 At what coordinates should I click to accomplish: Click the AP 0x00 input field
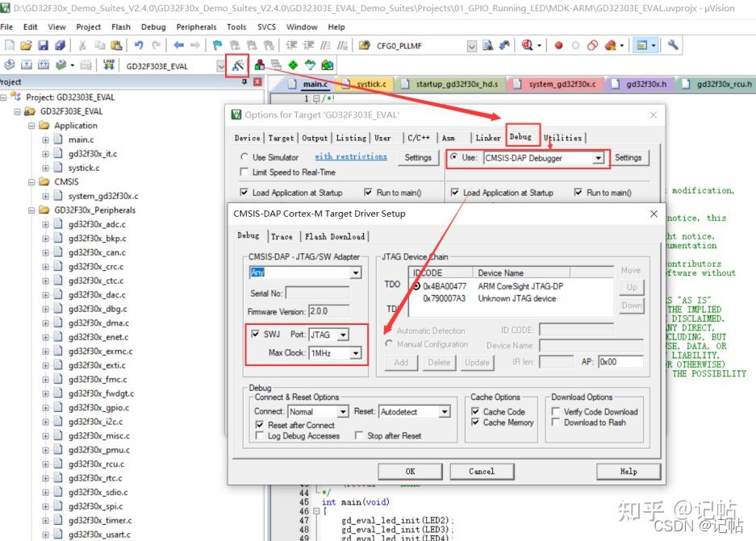pos(620,361)
